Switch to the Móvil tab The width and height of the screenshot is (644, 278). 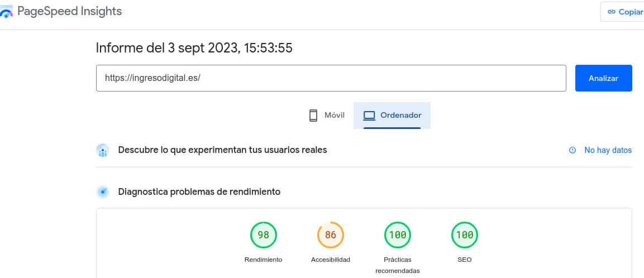(x=327, y=116)
